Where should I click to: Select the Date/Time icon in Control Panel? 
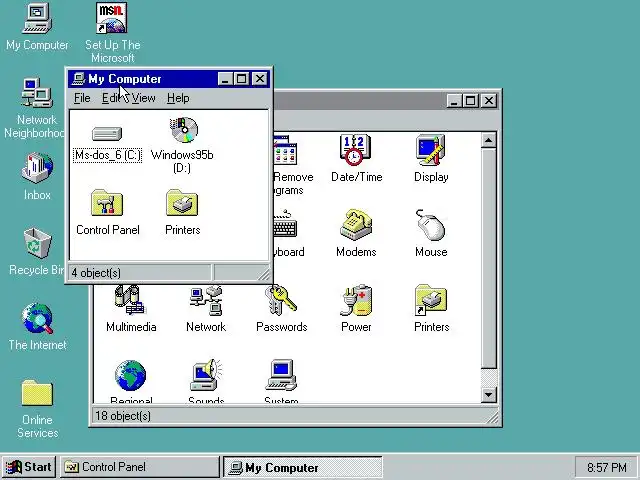click(x=356, y=150)
